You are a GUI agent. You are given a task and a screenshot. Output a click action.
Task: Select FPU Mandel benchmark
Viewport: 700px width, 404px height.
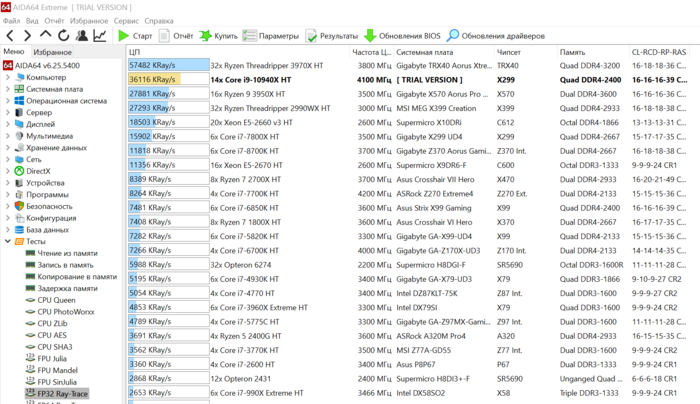click(51, 370)
